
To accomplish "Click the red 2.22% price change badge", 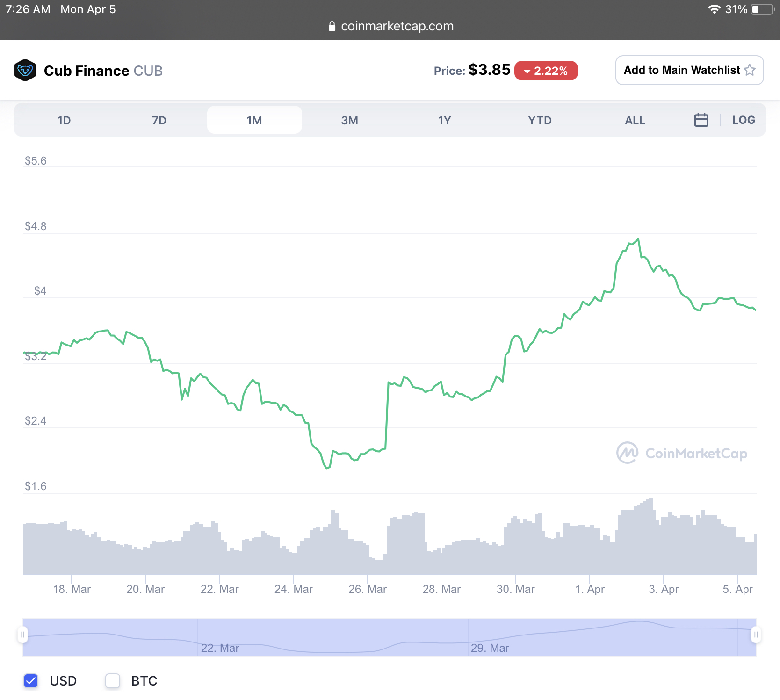I will [x=546, y=71].
